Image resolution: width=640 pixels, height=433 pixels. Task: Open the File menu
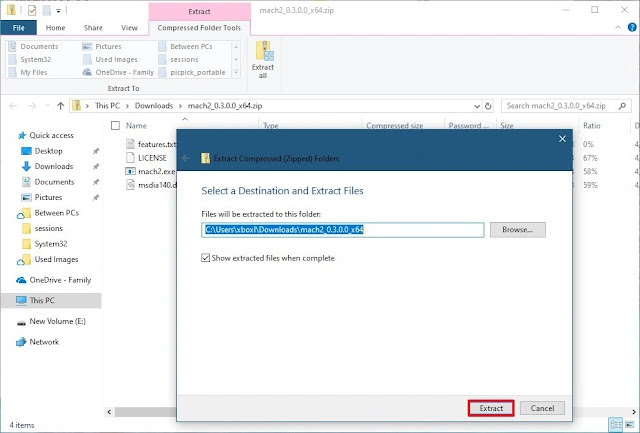(x=18, y=28)
